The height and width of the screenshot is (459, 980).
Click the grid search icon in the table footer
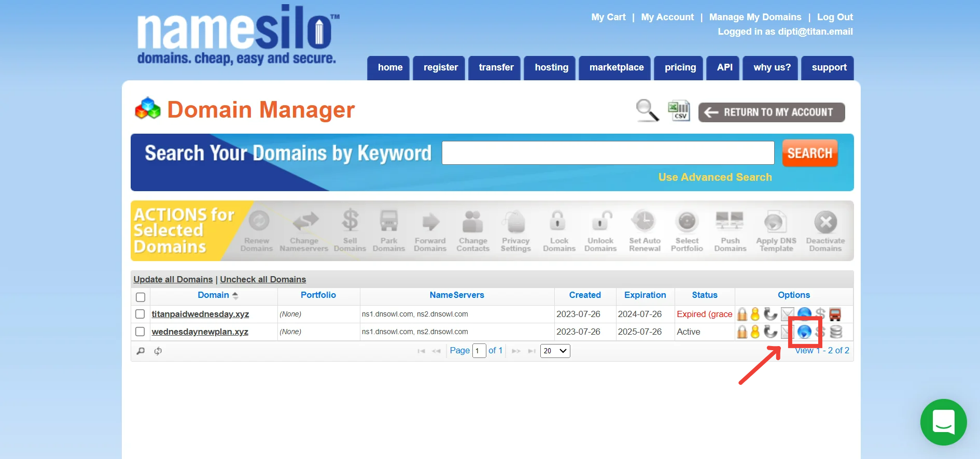coord(141,351)
